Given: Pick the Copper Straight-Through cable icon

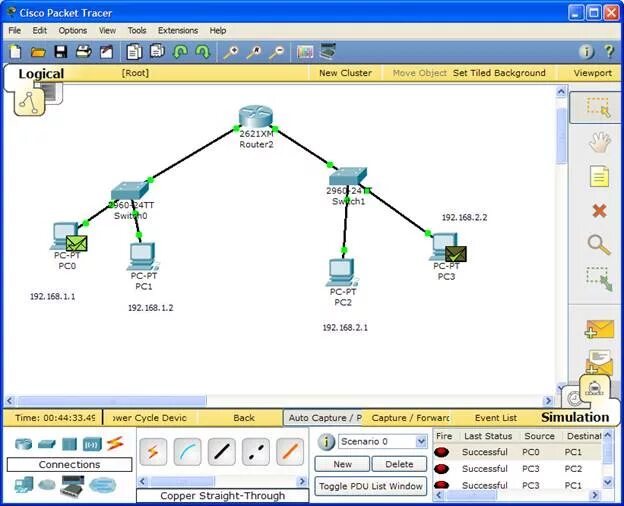Looking at the screenshot, I should tap(222, 452).
